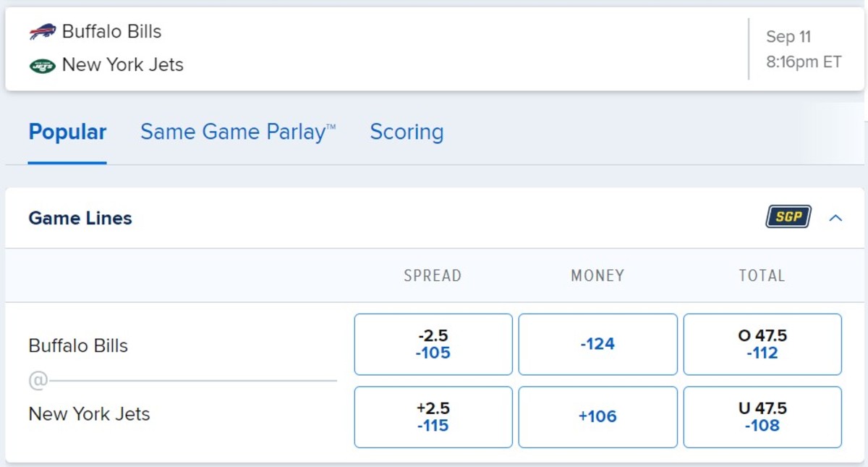Click the SGP badge icon
This screenshot has width=868, height=467.
(788, 217)
